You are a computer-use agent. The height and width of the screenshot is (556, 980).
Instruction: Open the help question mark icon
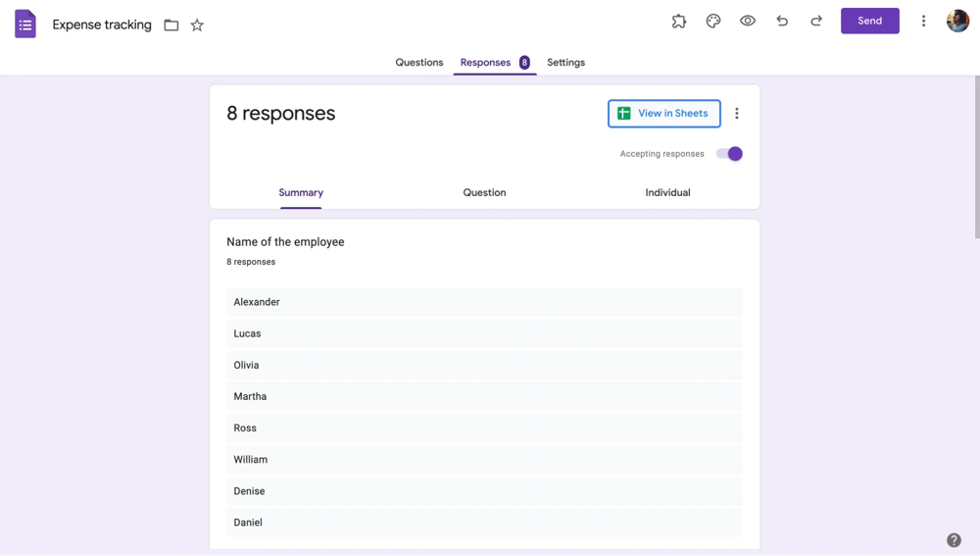(954, 540)
